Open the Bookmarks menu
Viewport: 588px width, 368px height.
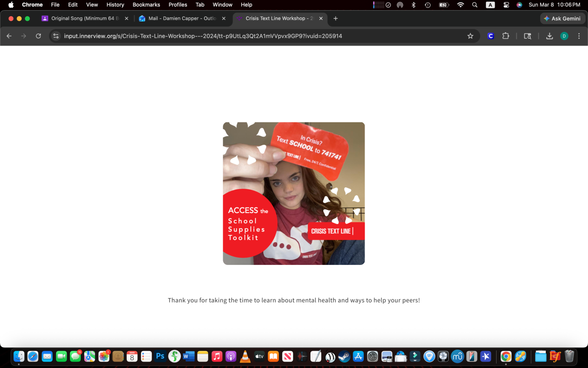pos(146,5)
